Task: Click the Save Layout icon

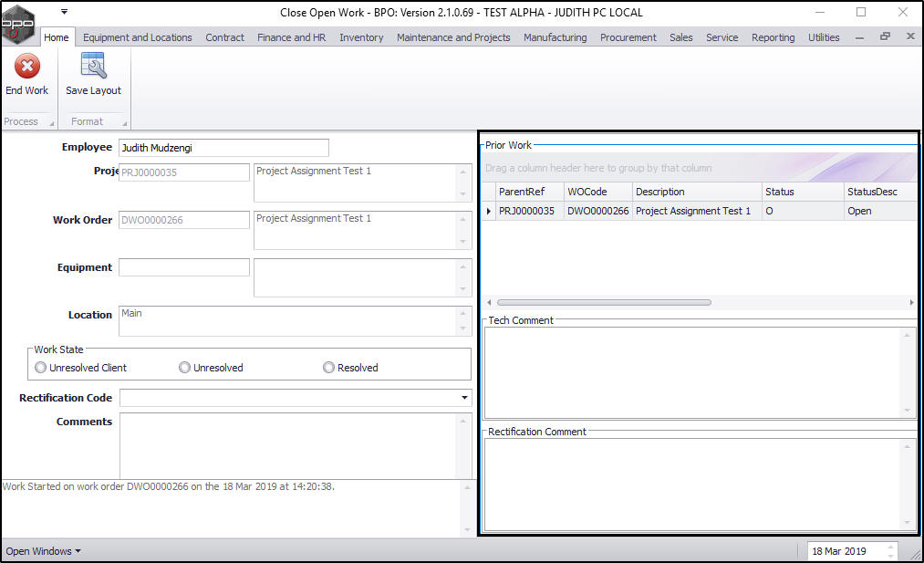Action: pyautogui.click(x=93, y=66)
